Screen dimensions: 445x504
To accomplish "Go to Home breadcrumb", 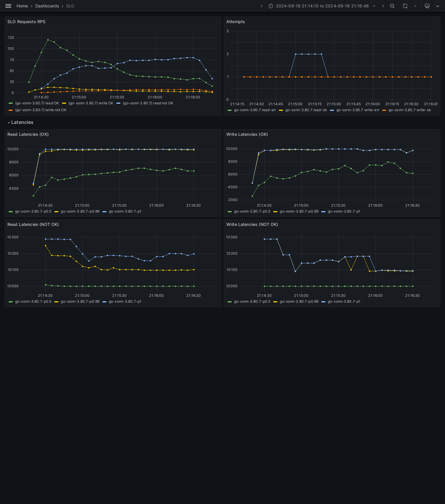I will [22, 6].
